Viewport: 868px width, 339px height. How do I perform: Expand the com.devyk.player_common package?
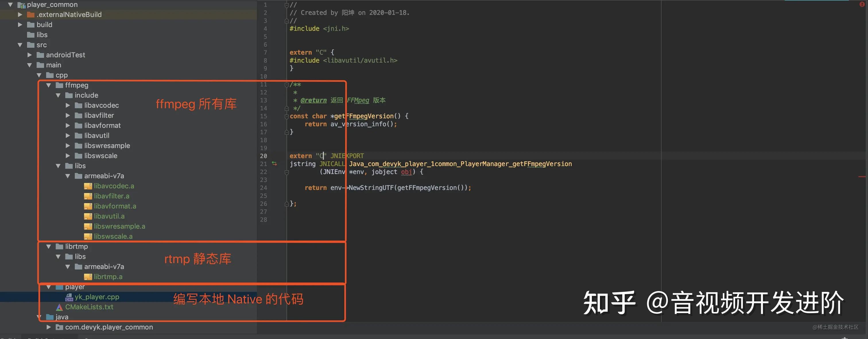tap(49, 327)
